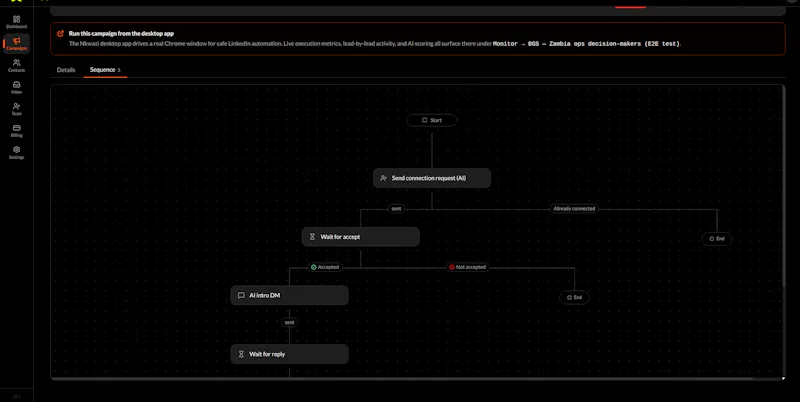This screenshot has width=800, height=402.
Task: Select the End node under Not accepted
Action: 574,297
